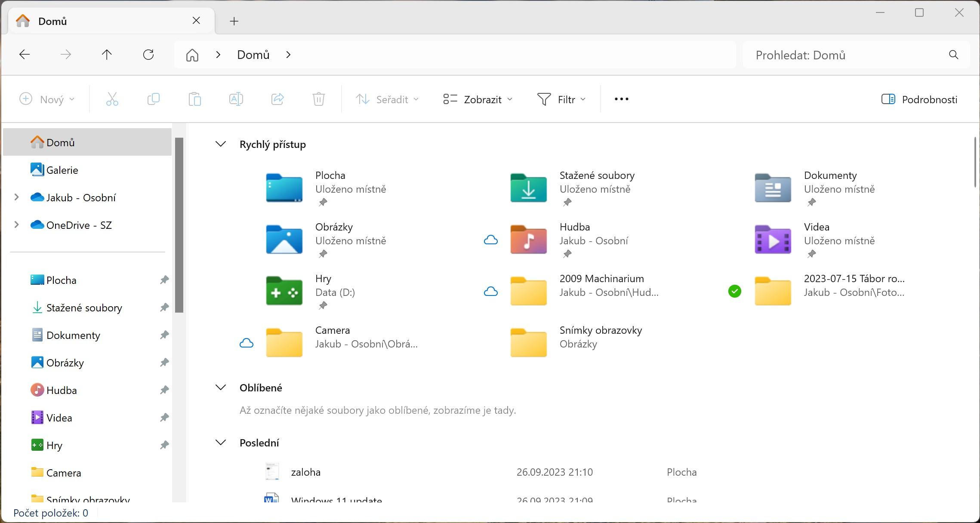Select Galerie in the navigation pane
980x523 pixels.
(87, 170)
